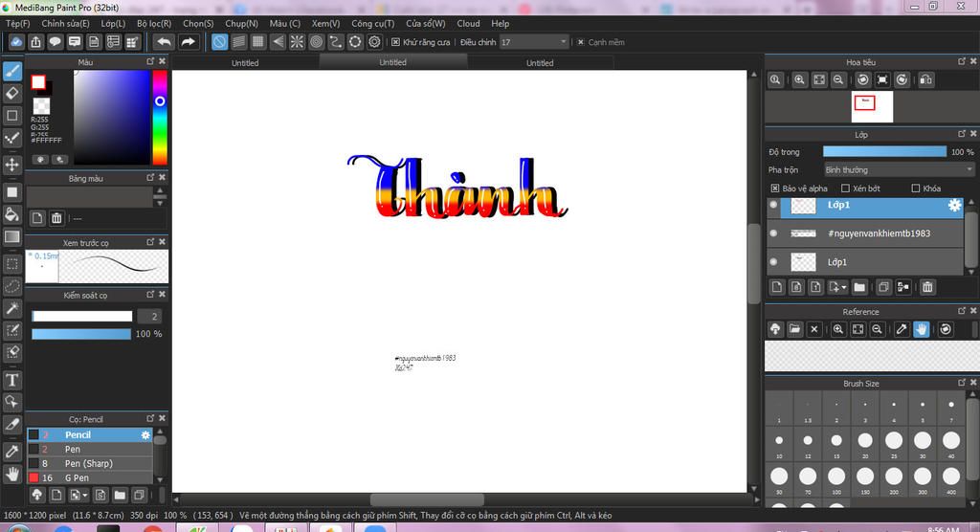Switch to the middle Untitled tab
The width and height of the screenshot is (980, 532).
pyautogui.click(x=392, y=62)
